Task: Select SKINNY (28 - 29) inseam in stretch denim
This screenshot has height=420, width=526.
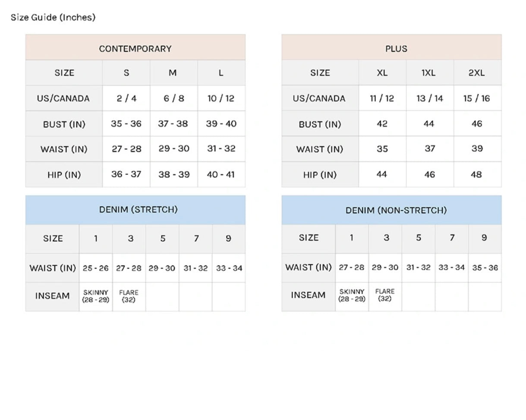Action: click(95, 296)
